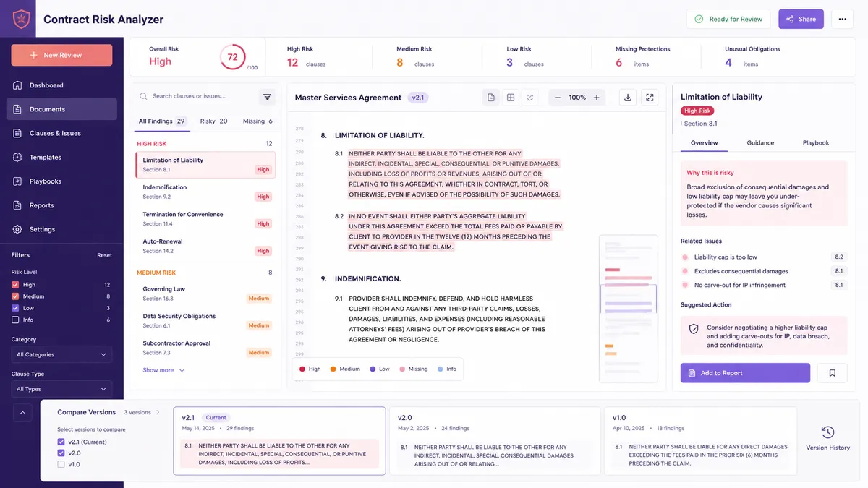Open the Reports page

pyautogui.click(x=61, y=205)
